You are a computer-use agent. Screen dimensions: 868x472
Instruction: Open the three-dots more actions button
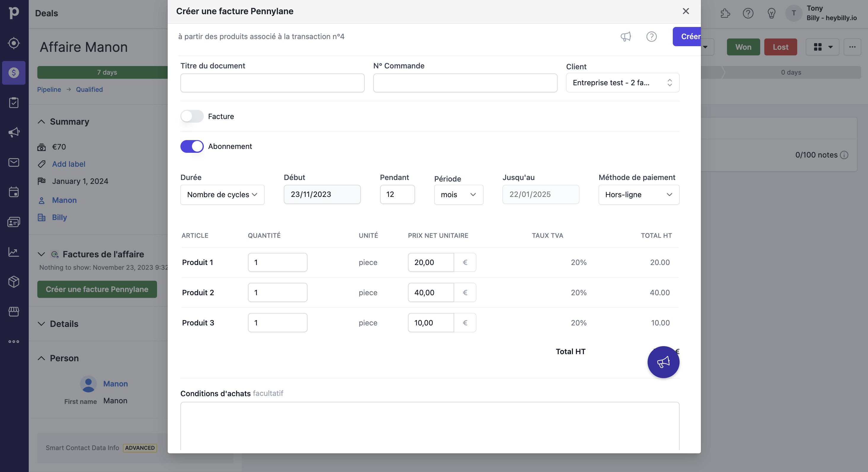click(x=852, y=47)
